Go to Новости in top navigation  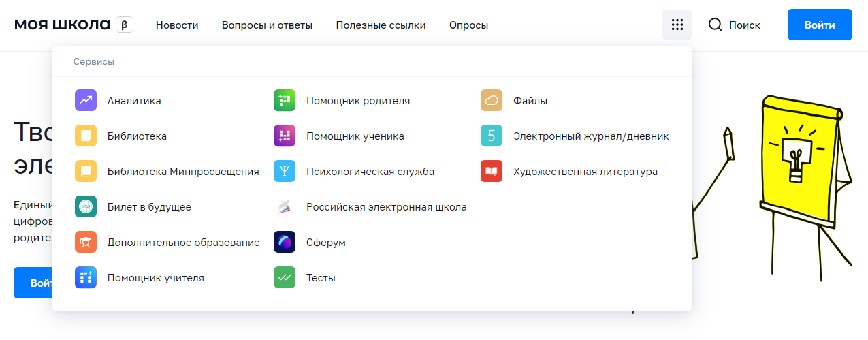pos(177,25)
